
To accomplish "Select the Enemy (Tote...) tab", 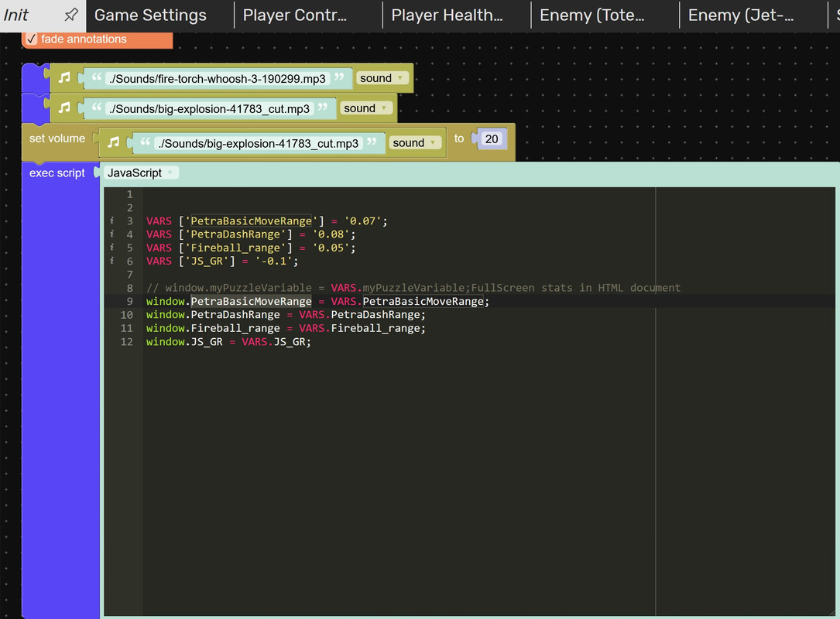I will tap(592, 15).
